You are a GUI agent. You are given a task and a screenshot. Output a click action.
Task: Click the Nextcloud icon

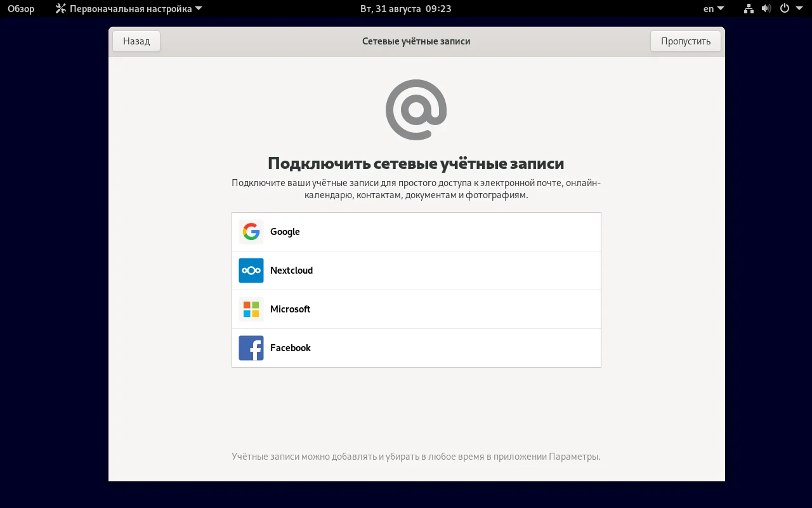251,271
